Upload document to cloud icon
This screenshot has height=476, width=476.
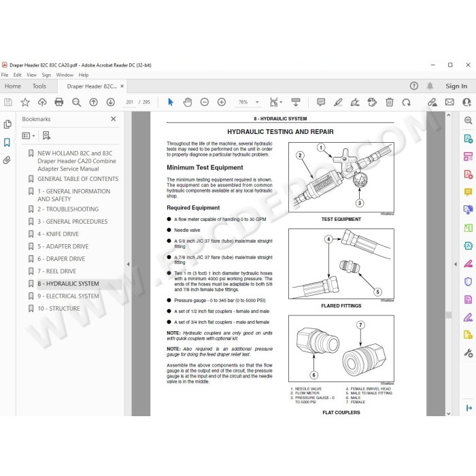pyautogui.click(x=42, y=102)
